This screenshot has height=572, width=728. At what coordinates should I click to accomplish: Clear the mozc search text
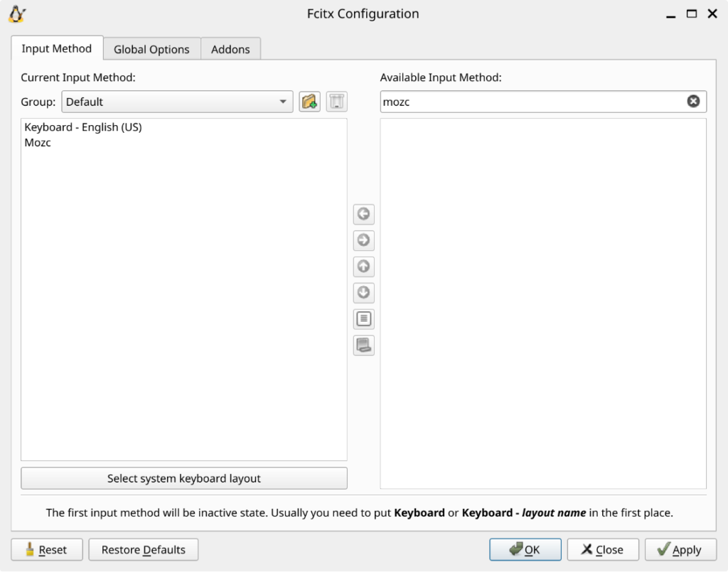(x=693, y=102)
